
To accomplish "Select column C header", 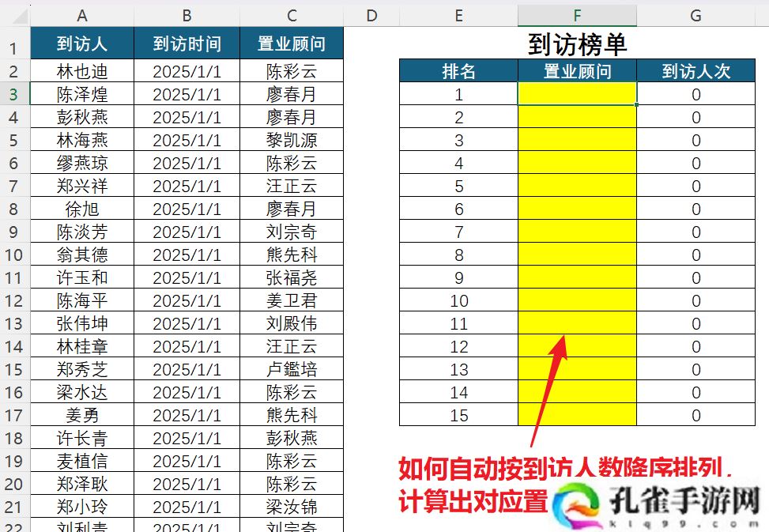I will (292, 16).
